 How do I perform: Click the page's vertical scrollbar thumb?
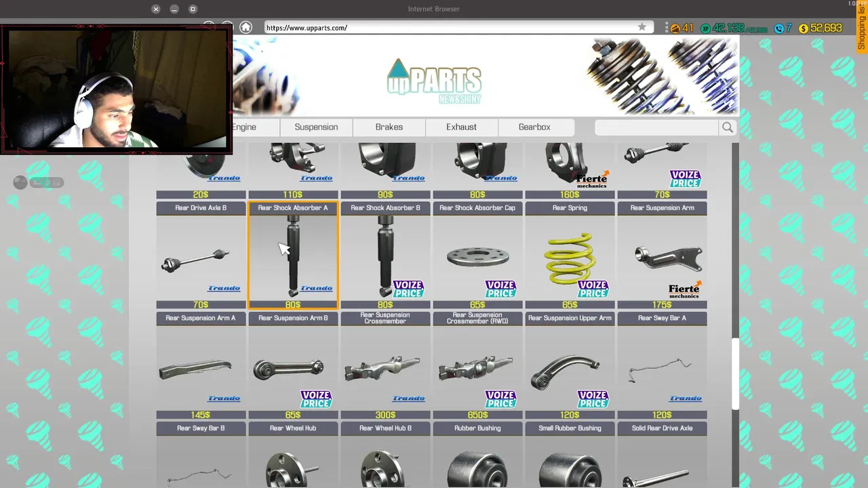735,373
